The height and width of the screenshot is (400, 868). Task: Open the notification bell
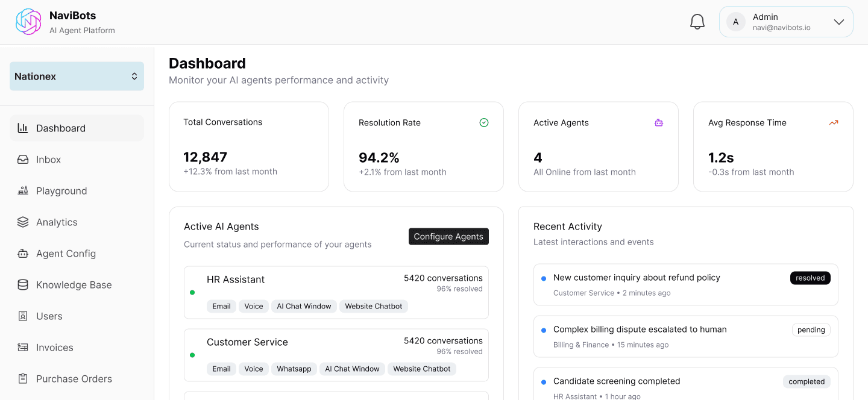[697, 21]
